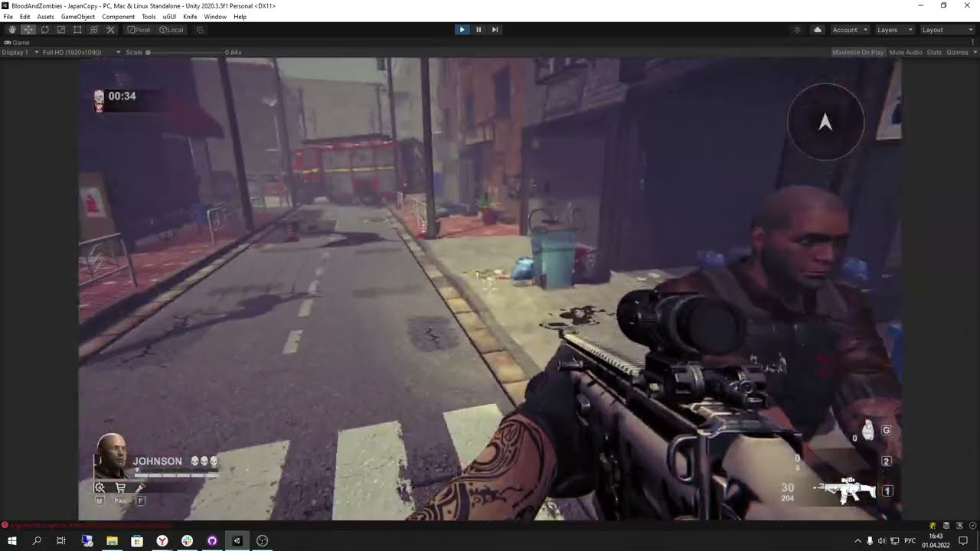Pause the game with Pause button
Viewport: 980px width, 551px height.
click(479, 30)
